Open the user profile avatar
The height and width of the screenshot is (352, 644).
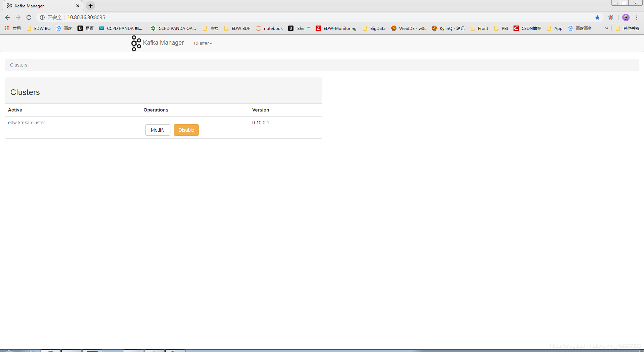626,17
